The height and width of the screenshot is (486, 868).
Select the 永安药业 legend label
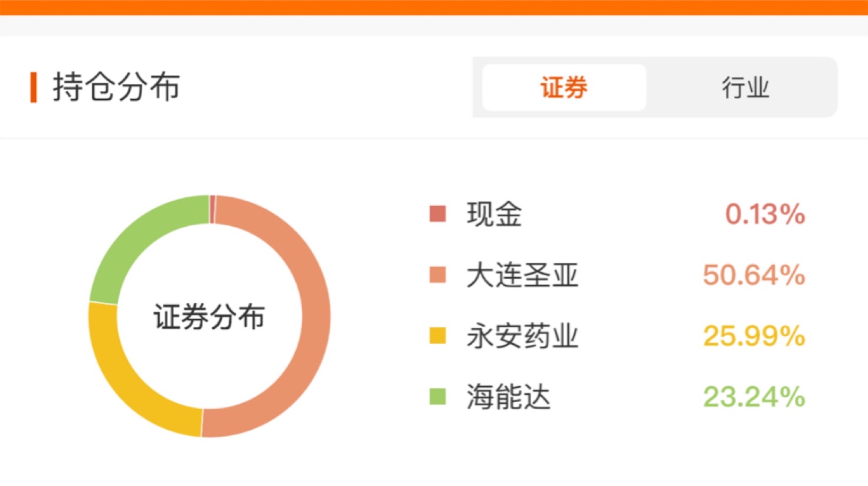pyautogui.click(x=522, y=336)
